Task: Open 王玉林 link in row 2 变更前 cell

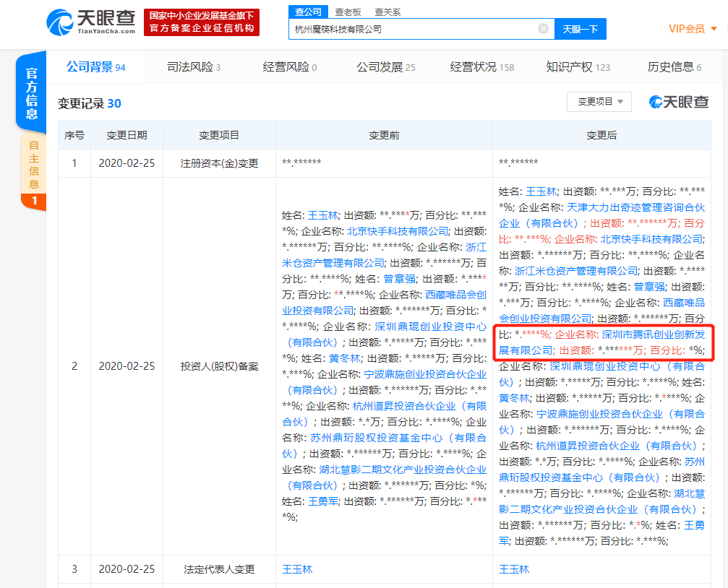Action: click(323, 215)
